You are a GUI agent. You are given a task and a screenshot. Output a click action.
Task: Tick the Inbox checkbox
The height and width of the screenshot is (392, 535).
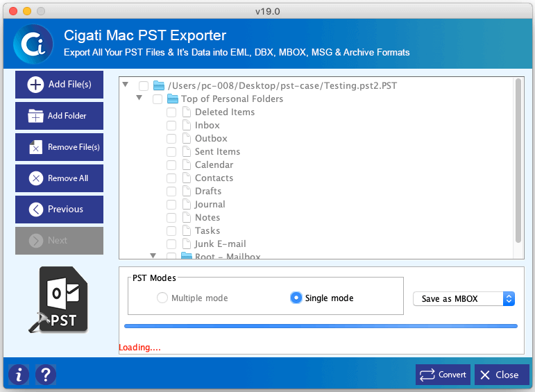(171, 126)
